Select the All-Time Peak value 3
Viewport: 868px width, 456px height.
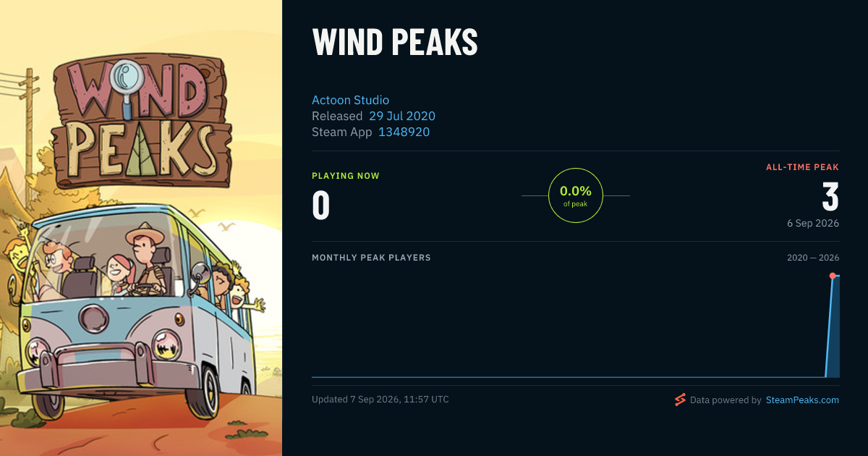pyautogui.click(x=830, y=197)
